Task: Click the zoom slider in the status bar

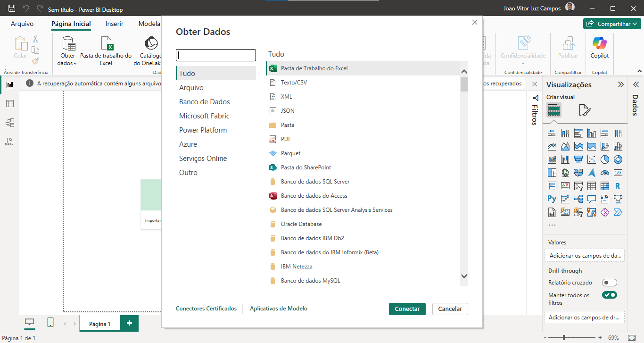Action: 572,338
